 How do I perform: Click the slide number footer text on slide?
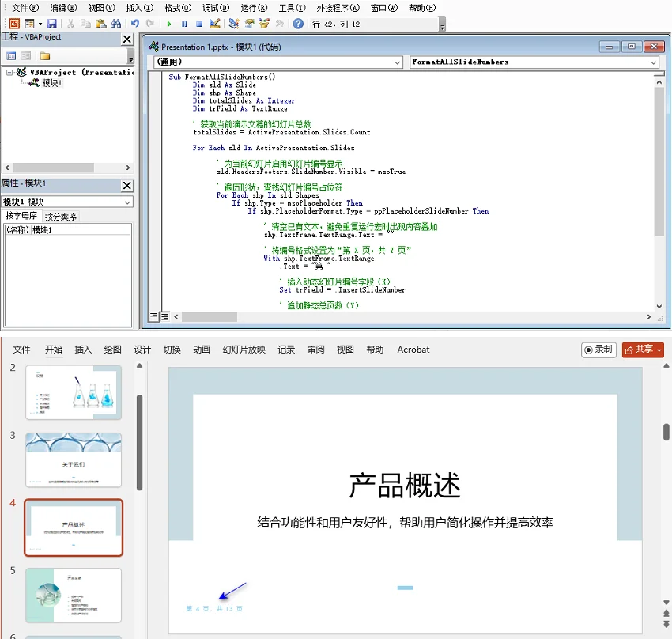pos(214,609)
